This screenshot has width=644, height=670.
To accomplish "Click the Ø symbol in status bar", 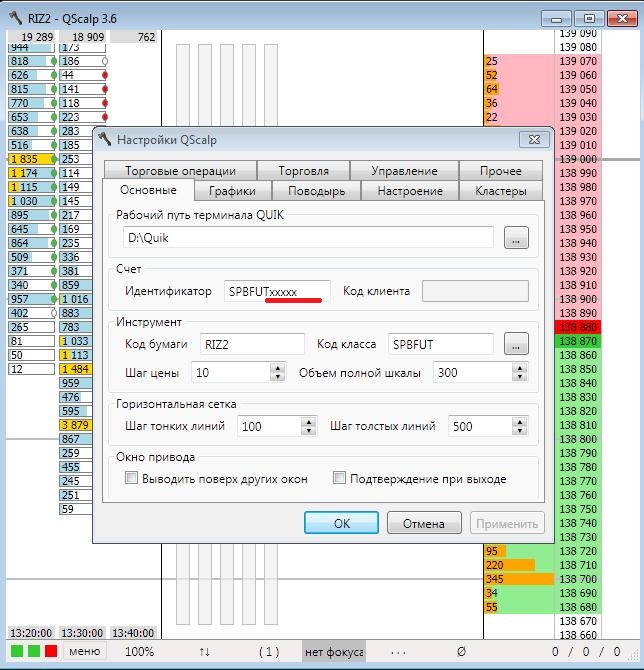I will [x=461, y=652].
